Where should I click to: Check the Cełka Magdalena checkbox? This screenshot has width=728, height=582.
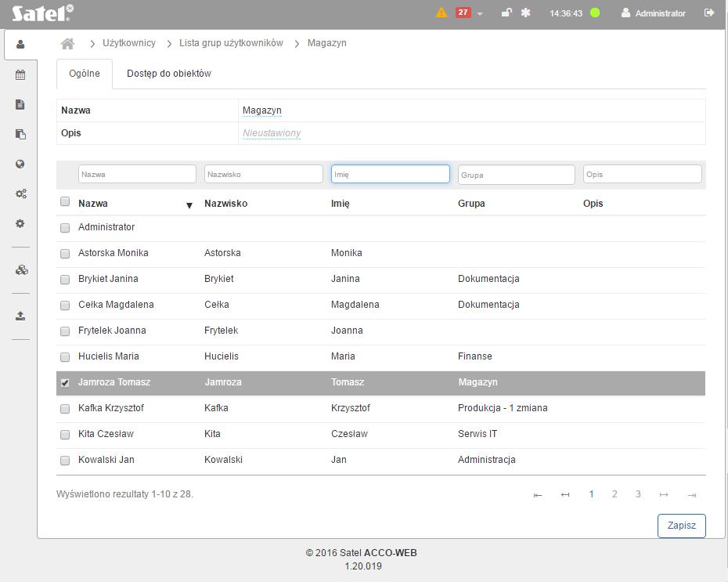(65, 305)
